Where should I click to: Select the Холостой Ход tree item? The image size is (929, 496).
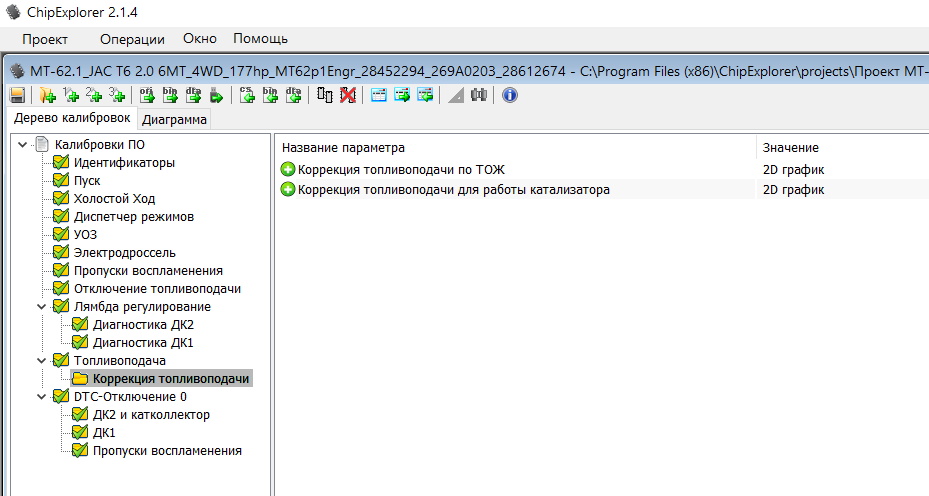(114, 199)
